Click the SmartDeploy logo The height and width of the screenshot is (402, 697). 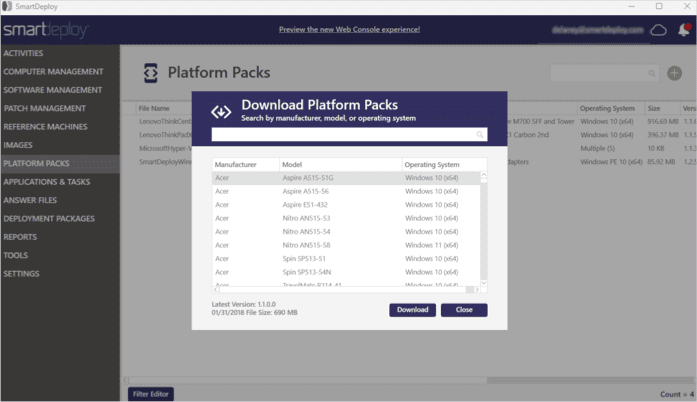[x=46, y=30]
